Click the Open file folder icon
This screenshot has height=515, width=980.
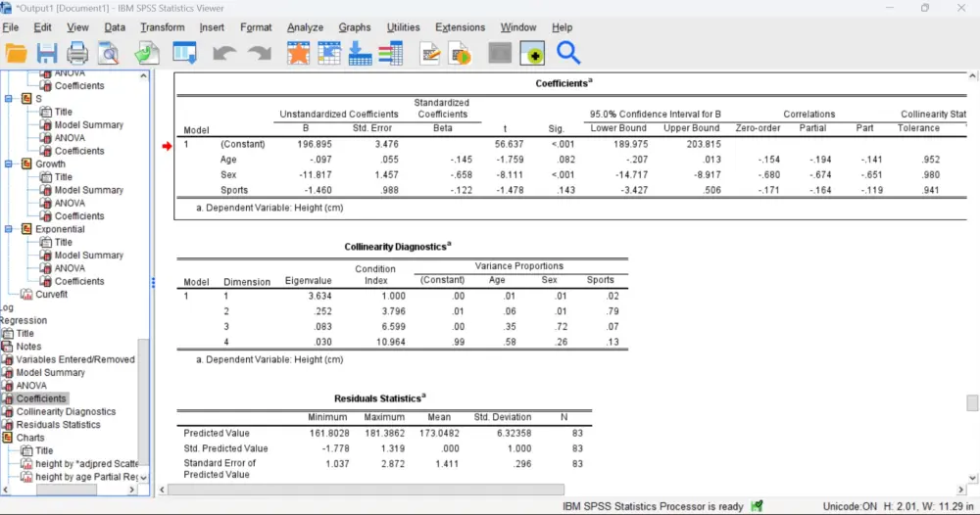click(x=17, y=54)
